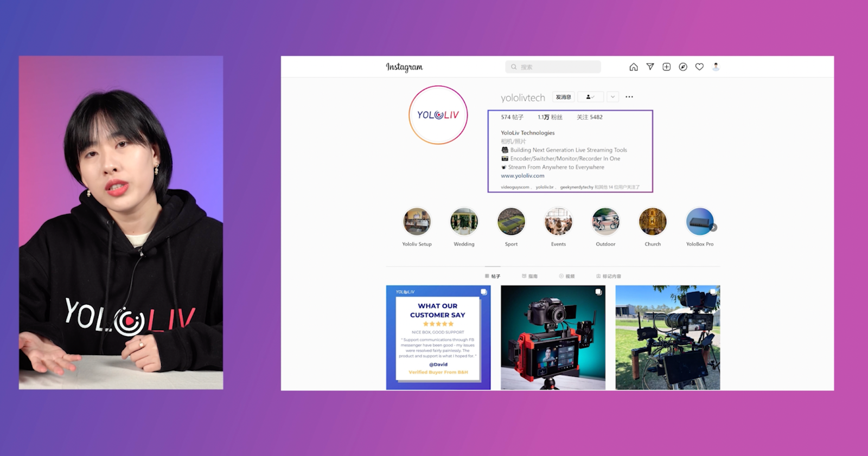Click 'Building Next Generation Live Streaming Tools' text

click(x=569, y=150)
